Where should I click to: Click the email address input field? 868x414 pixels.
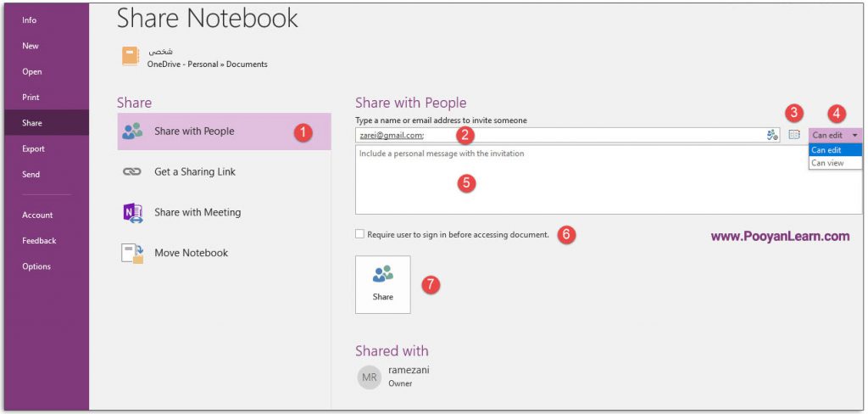coord(568,135)
